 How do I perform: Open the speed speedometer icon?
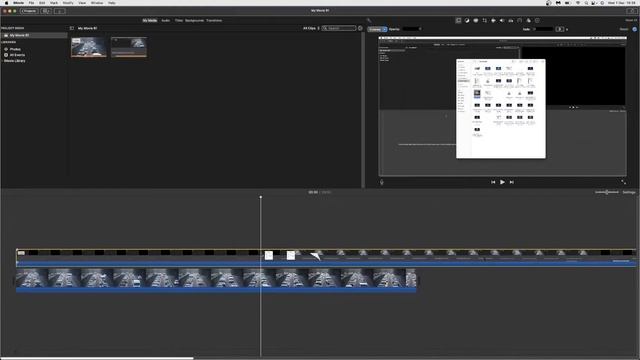pyautogui.click(x=520, y=20)
